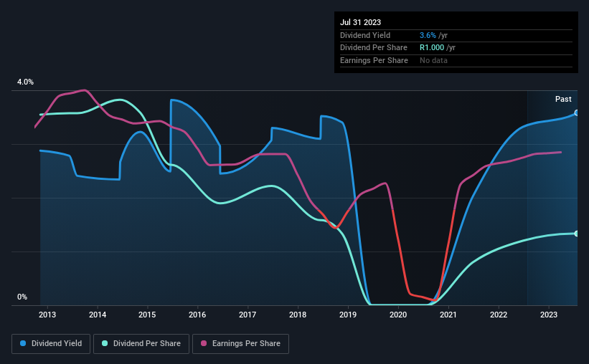Click the R1.000 dividend per share value
The width and height of the screenshot is (589, 364).
432,48
